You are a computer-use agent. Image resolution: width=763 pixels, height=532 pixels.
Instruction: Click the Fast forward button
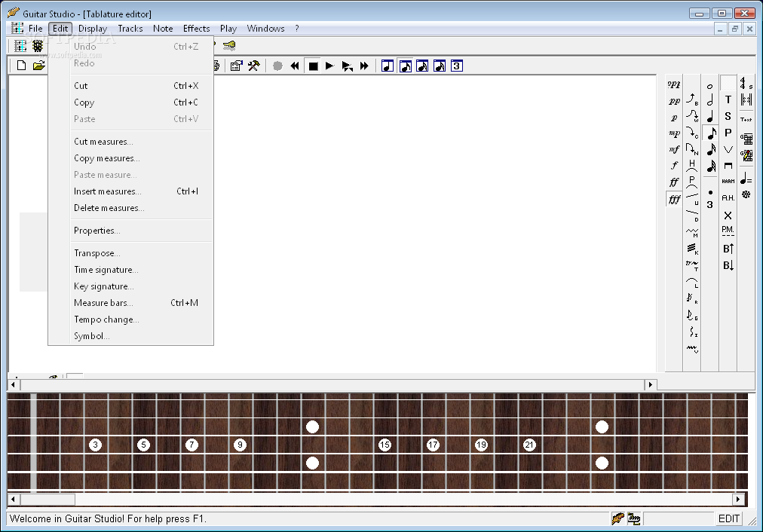pyautogui.click(x=364, y=66)
